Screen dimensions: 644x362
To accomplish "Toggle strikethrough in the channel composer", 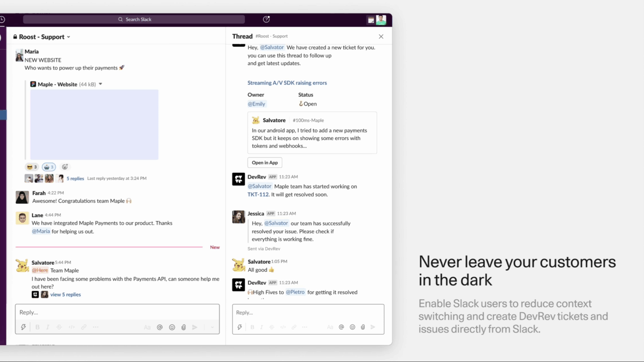I will pyautogui.click(x=59, y=328).
